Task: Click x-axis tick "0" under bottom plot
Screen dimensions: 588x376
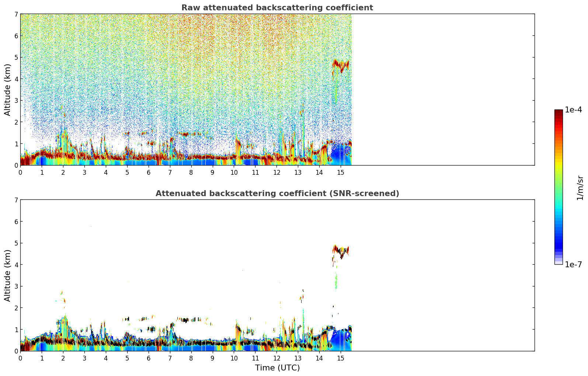Action: point(20,358)
